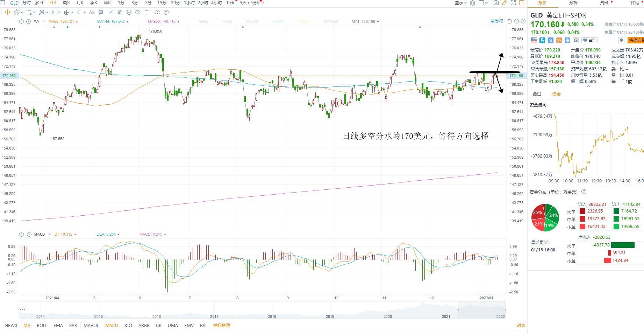Select the 15分 timeframe
644x334 pixels.
162,3
